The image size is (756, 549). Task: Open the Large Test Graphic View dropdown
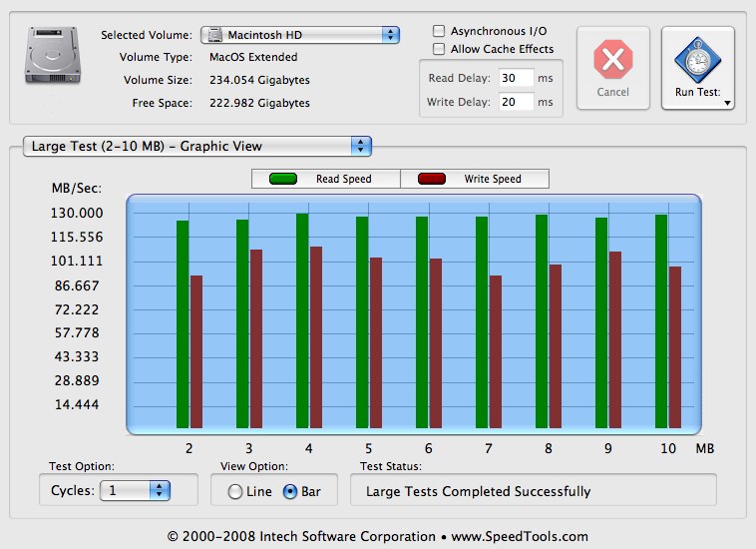197,146
